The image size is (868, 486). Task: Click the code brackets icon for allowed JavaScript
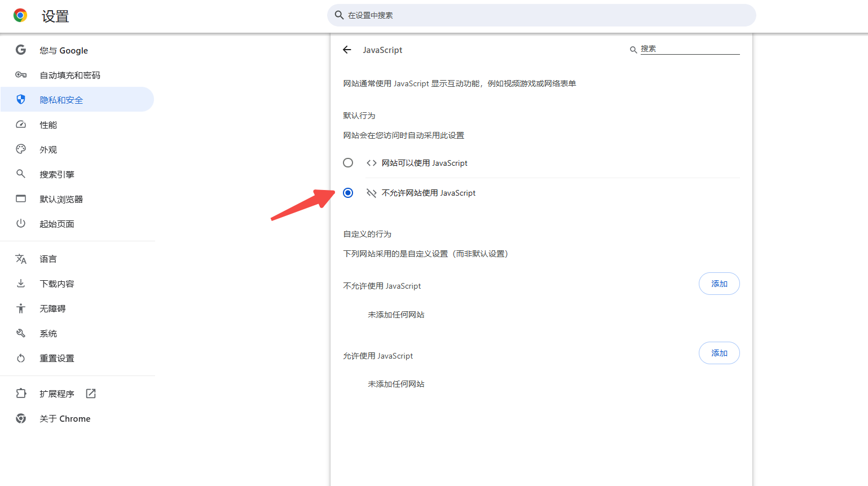tap(371, 163)
